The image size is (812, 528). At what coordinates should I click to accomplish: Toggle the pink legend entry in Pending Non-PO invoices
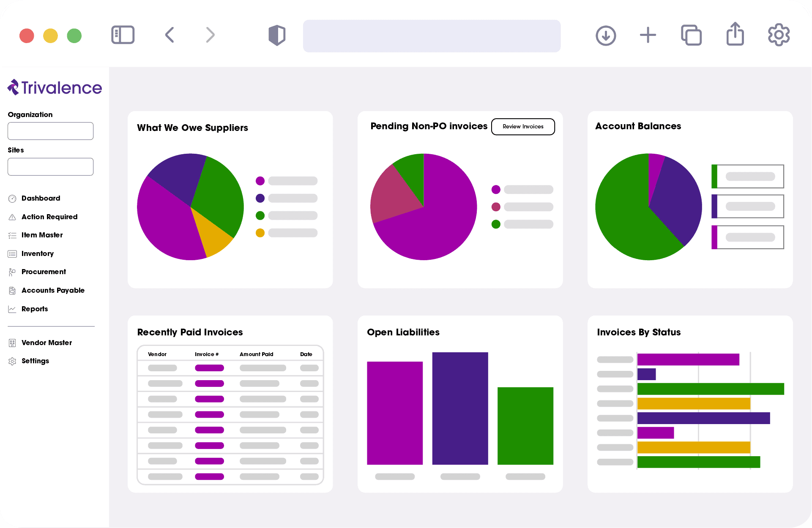tap(496, 207)
